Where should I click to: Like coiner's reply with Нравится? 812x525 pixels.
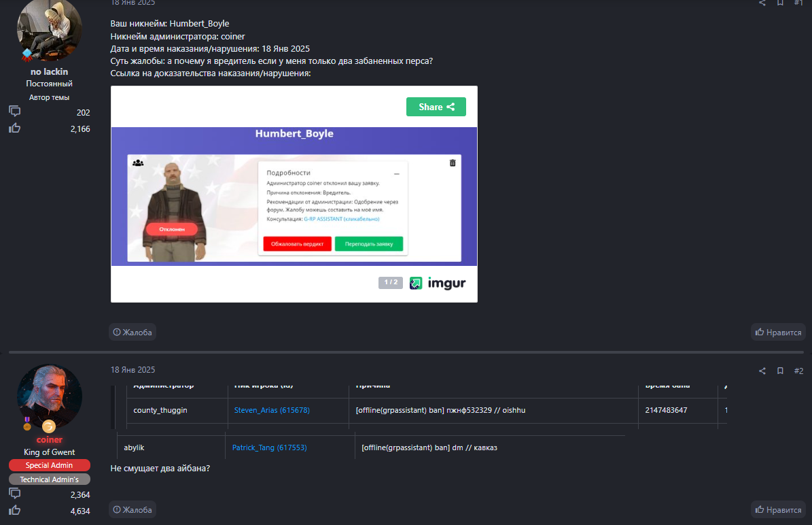point(778,509)
